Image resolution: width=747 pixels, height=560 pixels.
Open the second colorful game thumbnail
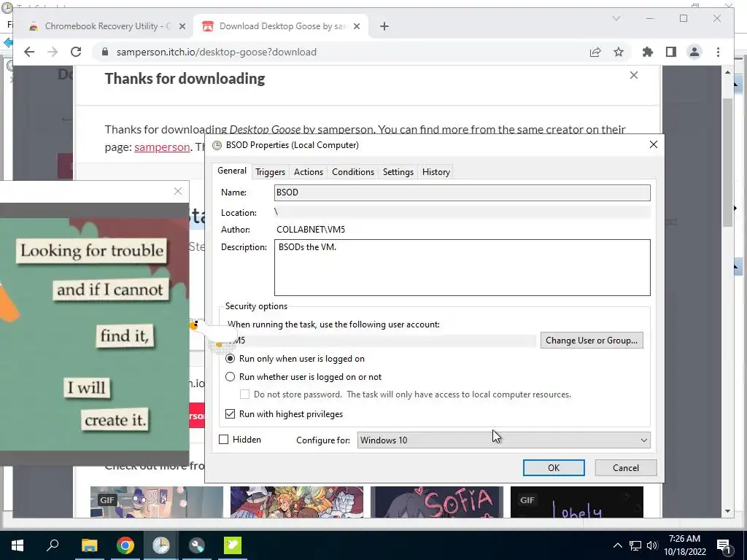pyautogui.click(x=297, y=502)
